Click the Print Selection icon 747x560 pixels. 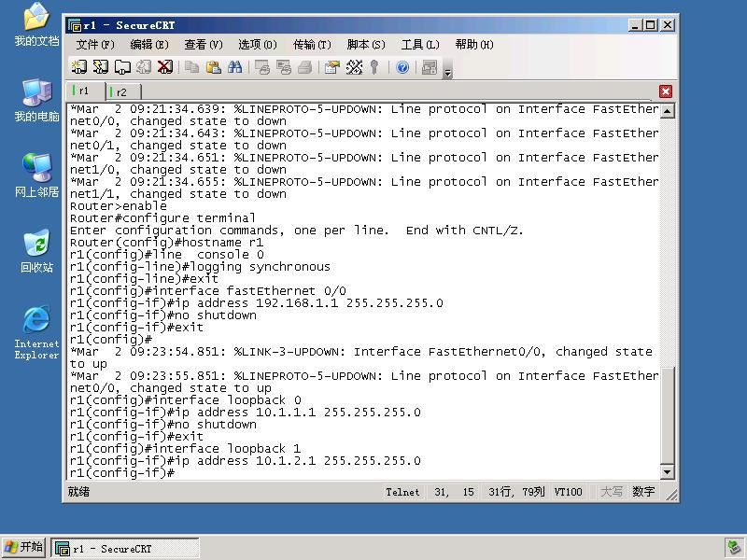284,67
